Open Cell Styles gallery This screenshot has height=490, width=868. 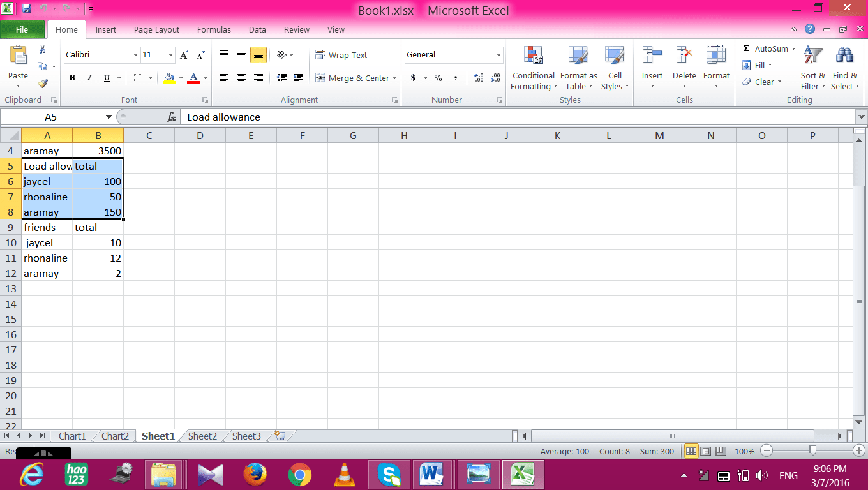615,68
